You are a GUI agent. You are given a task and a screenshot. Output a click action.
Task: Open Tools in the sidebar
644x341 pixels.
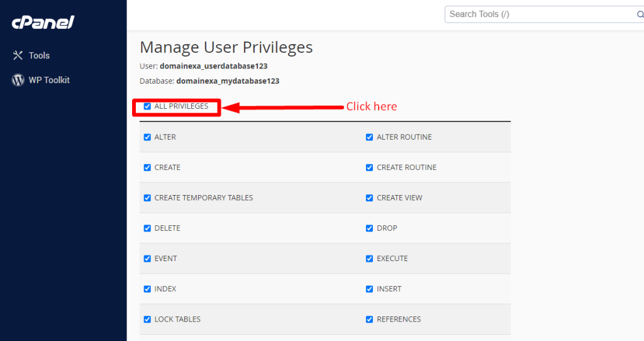[38, 55]
